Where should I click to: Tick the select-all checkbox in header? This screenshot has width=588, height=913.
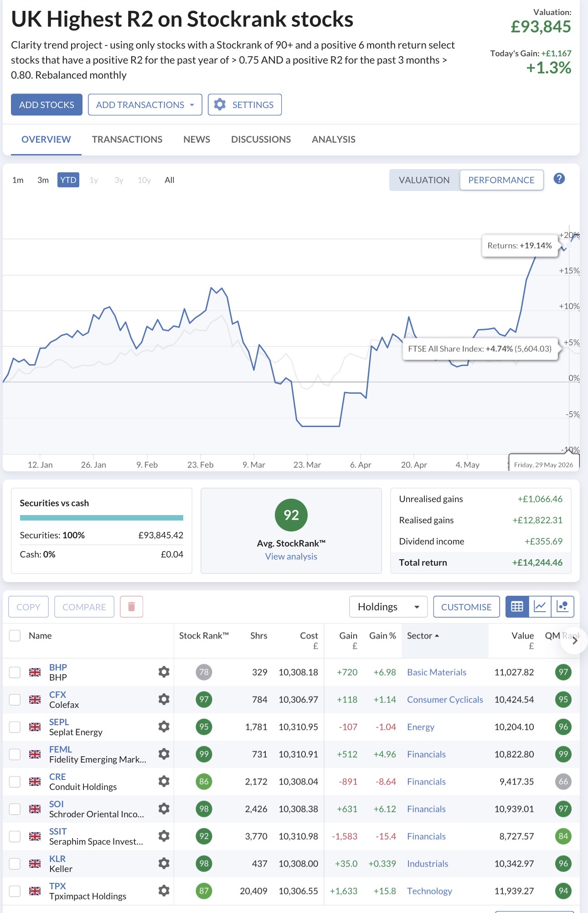pos(15,635)
